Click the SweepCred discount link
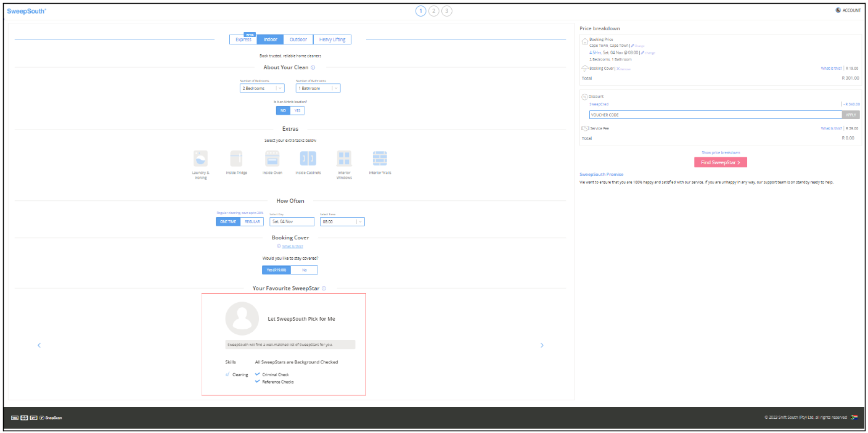868x433 pixels. coord(599,104)
